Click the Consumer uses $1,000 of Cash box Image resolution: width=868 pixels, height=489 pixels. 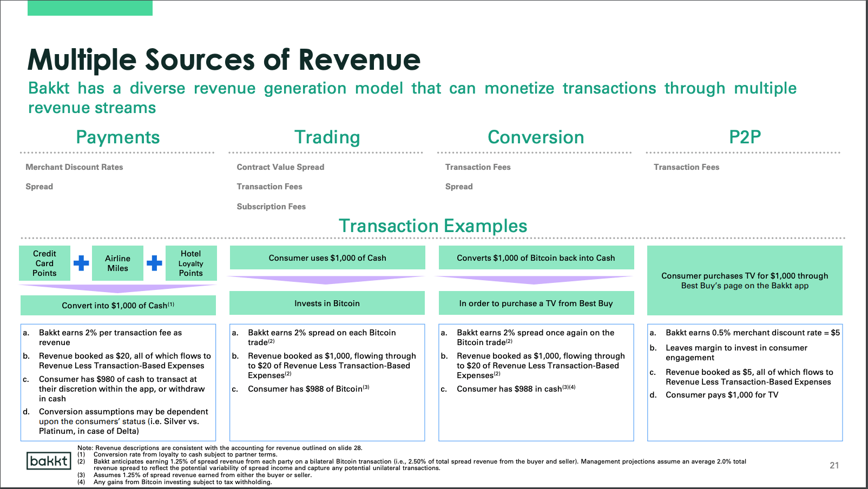tap(327, 258)
